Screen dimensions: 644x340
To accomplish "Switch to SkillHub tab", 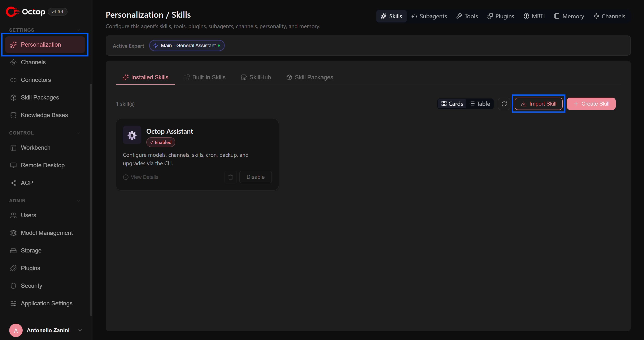I will click(x=256, y=77).
